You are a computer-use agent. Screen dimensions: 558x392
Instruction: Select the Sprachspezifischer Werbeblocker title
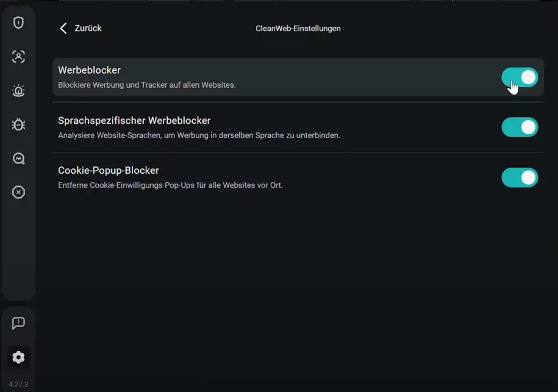point(134,121)
